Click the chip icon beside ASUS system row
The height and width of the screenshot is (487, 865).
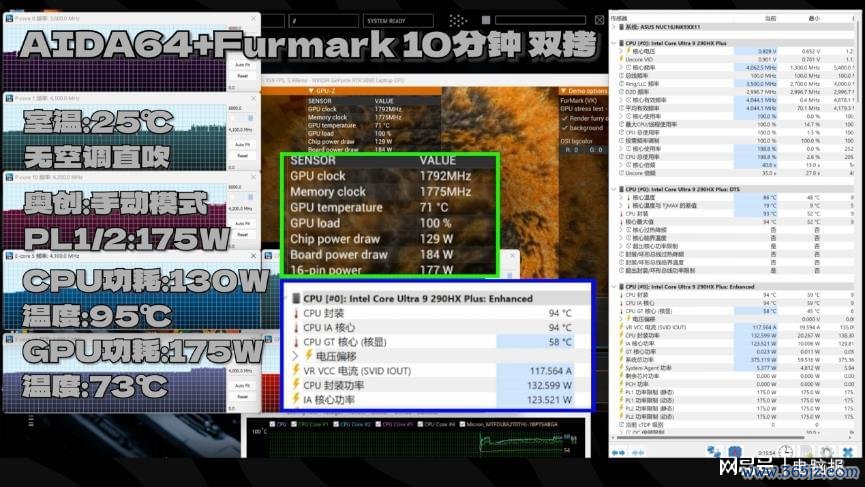622,26
